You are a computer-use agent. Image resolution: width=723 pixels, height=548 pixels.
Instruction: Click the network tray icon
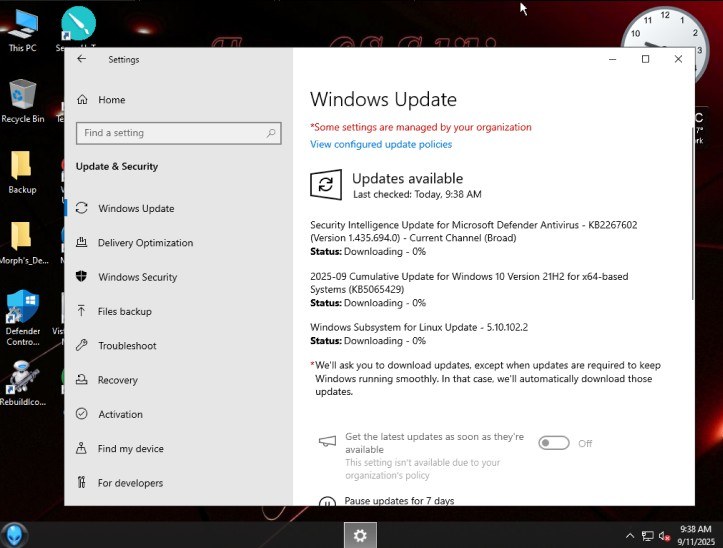(647, 536)
